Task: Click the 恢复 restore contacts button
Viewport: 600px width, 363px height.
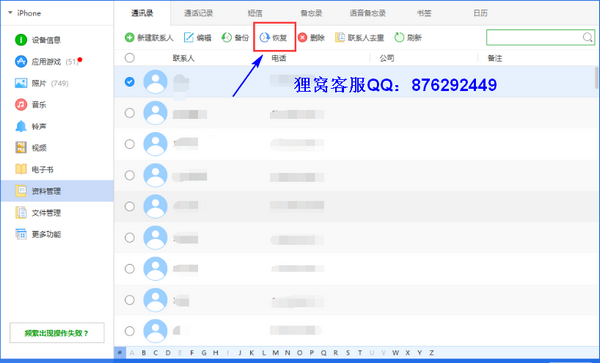Action: click(273, 37)
